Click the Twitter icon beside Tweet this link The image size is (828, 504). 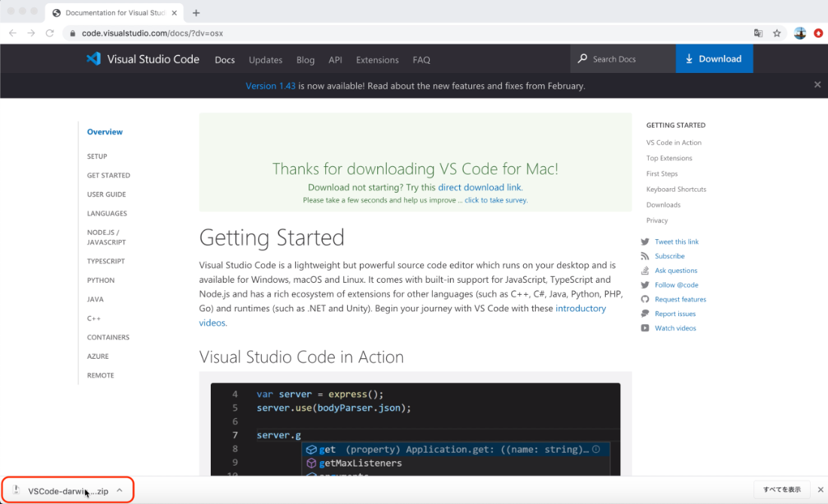click(645, 241)
